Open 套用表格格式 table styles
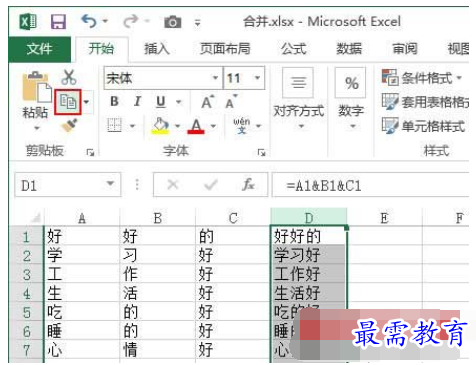Image resolution: width=476 pixels, height=365 pixels. click(425, 102)
